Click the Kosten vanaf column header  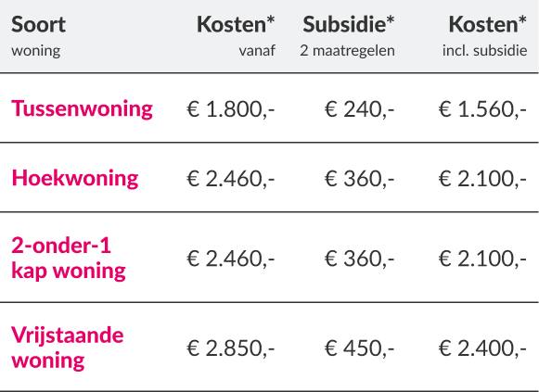pos(236,36)
